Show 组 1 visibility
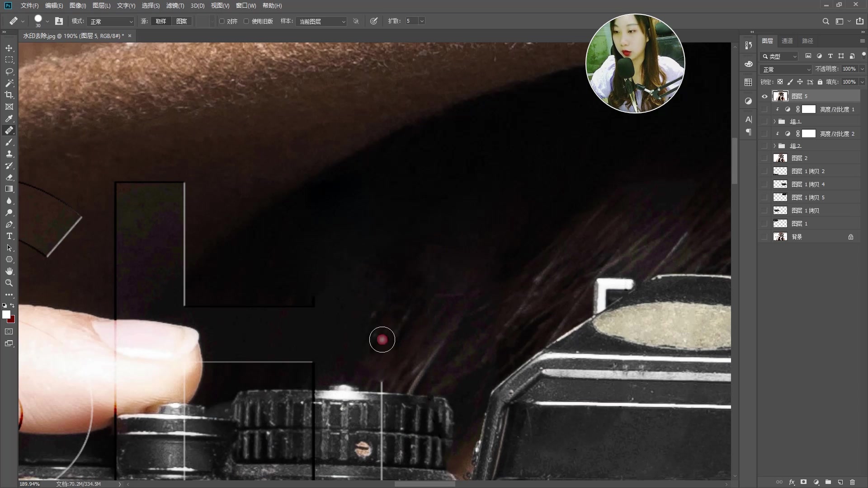 pyautogui.click(x=764, y=122)
